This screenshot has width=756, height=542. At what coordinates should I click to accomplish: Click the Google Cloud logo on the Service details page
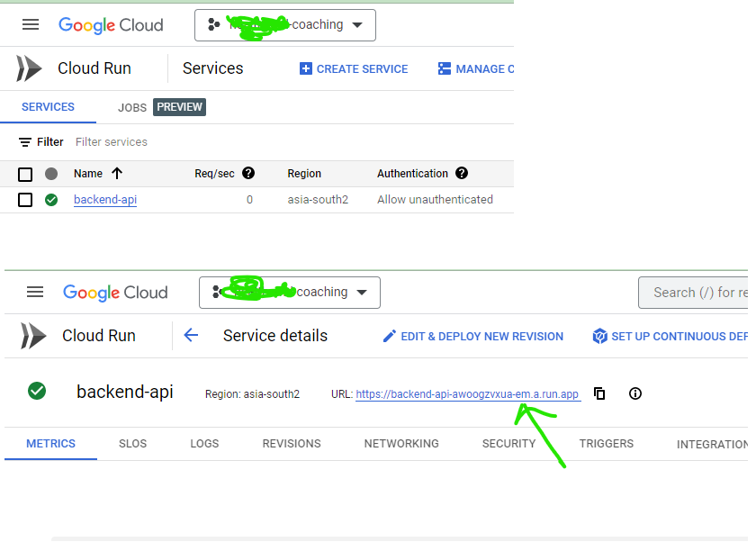tap(115, 293)
